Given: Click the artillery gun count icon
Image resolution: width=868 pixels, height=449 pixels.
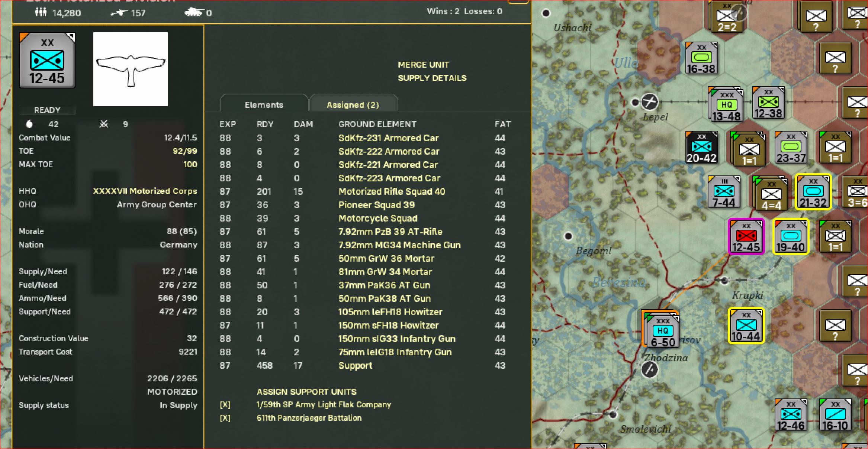Looking at the screenshot, I should (119, 13).
